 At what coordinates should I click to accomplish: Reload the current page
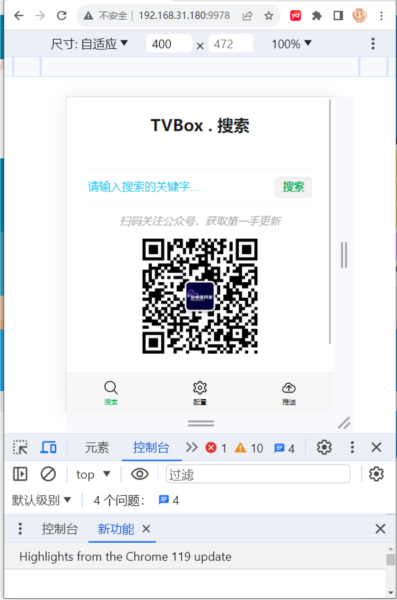[61, 16]
